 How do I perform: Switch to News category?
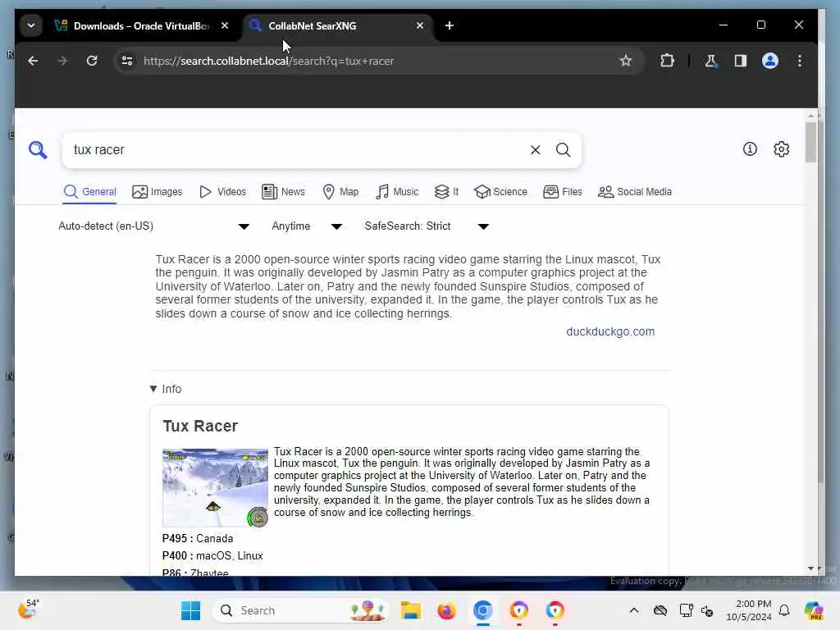(x=283, y=192)
